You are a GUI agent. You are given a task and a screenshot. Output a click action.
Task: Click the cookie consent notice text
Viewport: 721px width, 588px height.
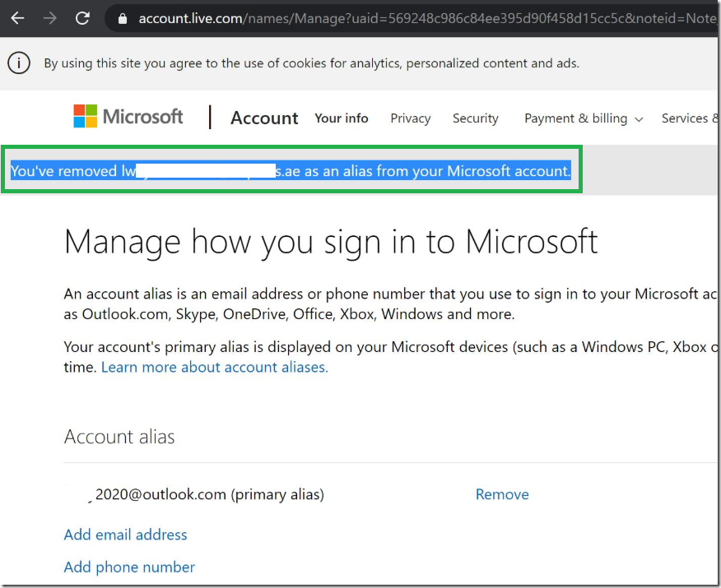pos(312,63)
